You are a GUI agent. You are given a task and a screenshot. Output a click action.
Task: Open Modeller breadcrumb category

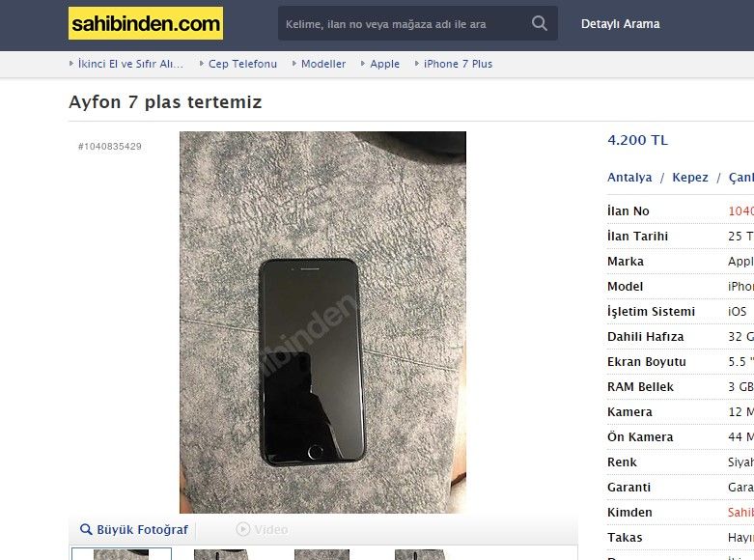pyautogui.click(x=323, y=64)
